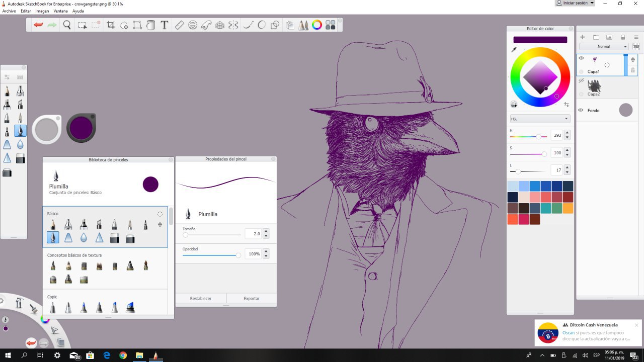The width and height of the screenshot is (644, 362).
Task: Open the Copic Library squares icon
Action: click(331, 25)
